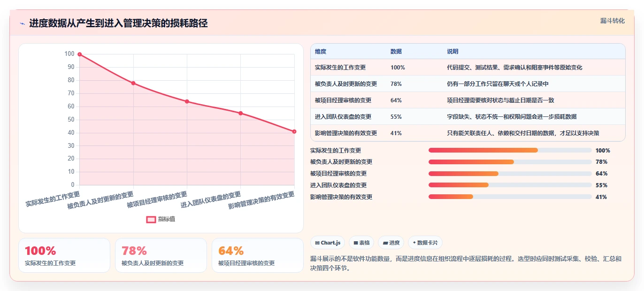Viewport: 644px width, 291px height.
Task: Click the 指标值 legend label
Action: coord(167,219)
